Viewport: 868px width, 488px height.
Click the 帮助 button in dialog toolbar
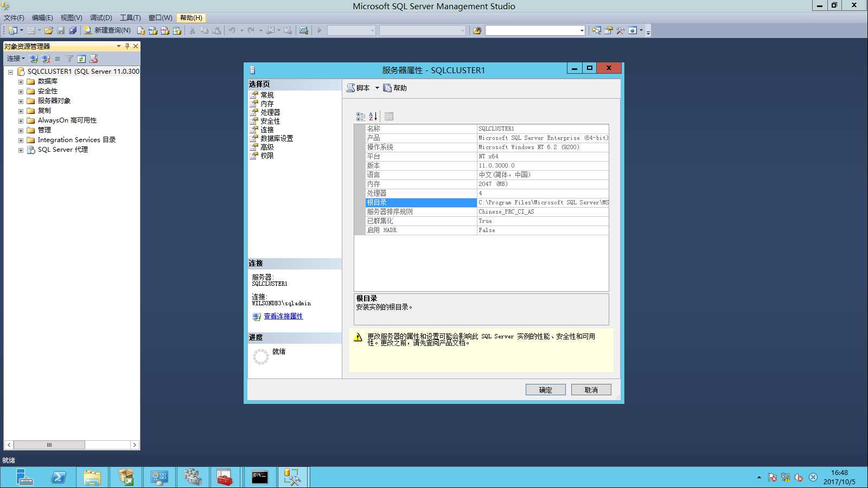[x=395, y=88]
